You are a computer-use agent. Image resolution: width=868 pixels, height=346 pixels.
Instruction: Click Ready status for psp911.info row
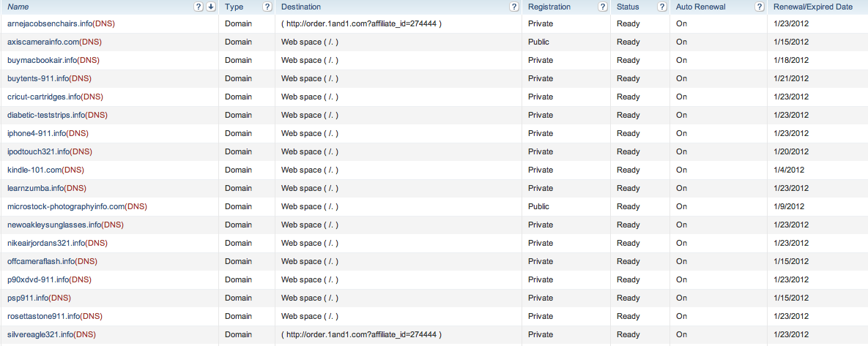tap(628, 298)
